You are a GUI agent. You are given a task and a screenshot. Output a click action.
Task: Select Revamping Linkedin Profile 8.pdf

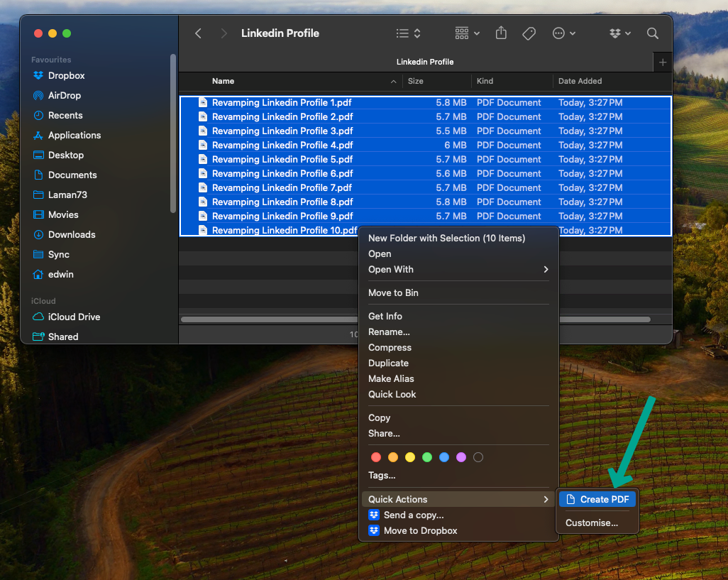[x=425, y=202]
